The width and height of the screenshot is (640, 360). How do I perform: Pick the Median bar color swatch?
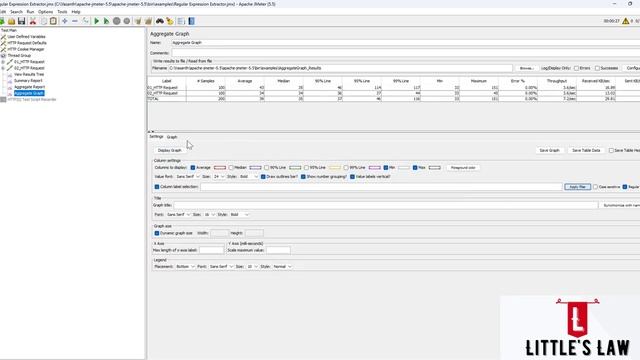coord(255,168)
